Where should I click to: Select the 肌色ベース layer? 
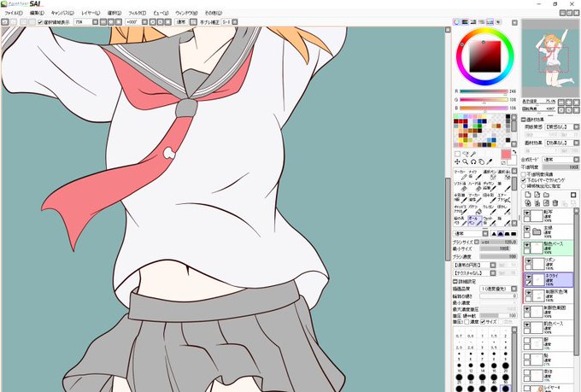point(548,328)
